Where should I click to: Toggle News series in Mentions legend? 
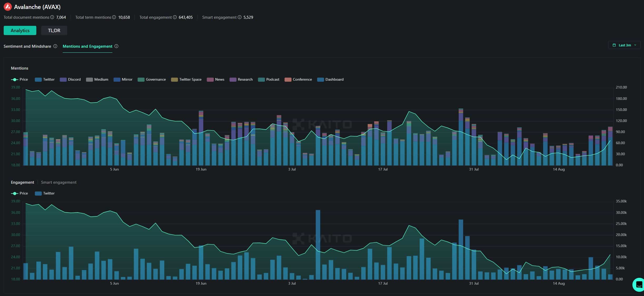coord(216,79)
